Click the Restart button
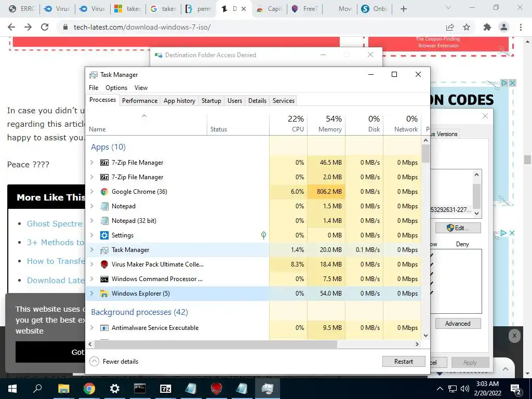This screenshot has height=399, width=532. (x=404, y=362)
